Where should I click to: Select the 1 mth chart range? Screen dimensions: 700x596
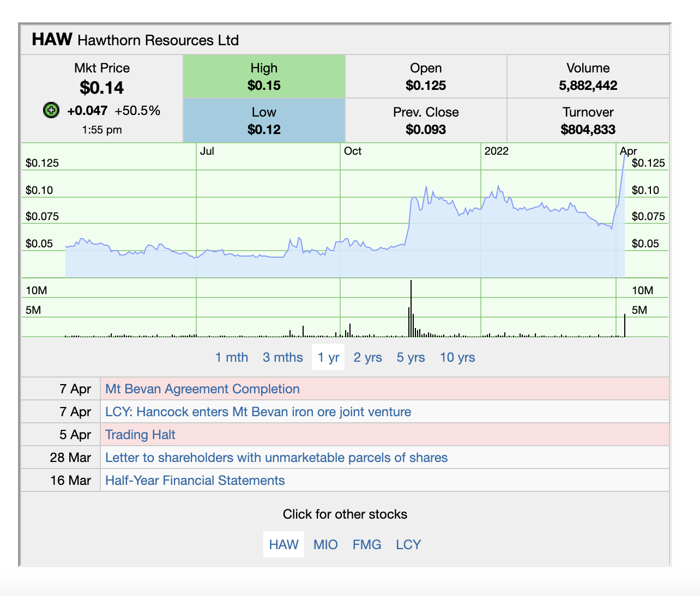232,357
